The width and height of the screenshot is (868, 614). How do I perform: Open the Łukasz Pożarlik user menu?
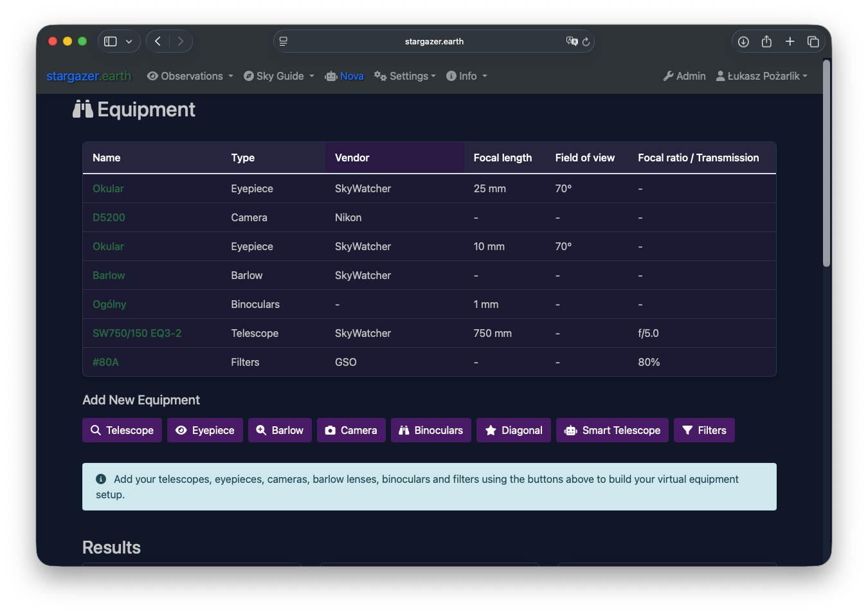[x=762, y=76]
